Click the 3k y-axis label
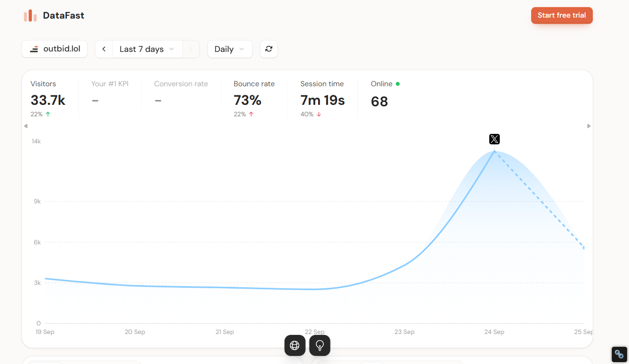The width and height of the screenshot is (629, 364). pos(37,283)
